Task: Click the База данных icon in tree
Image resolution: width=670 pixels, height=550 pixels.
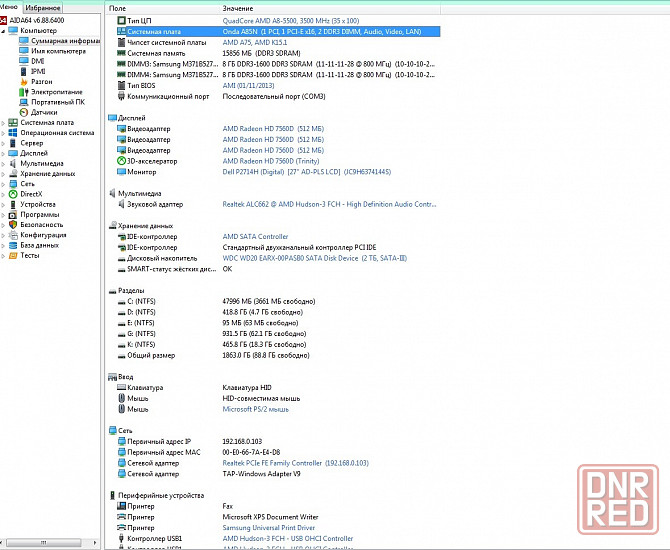Action: [13, 245]
